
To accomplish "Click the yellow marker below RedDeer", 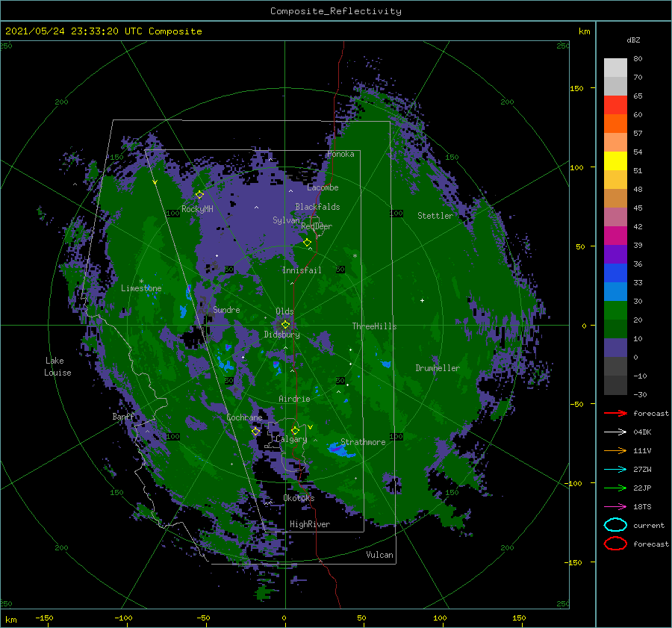I will coord(307,243).
